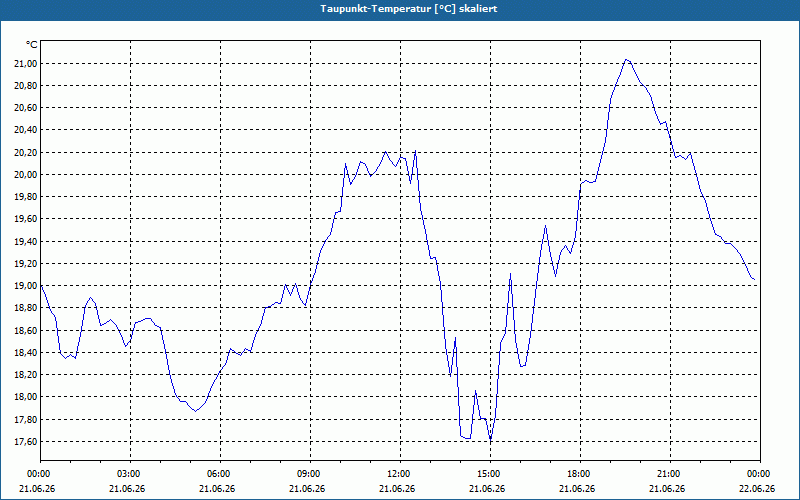Select the 20,00 y-axis value
Screen dimensions: 800x500
pyautogui.click(x=25, y=174)
